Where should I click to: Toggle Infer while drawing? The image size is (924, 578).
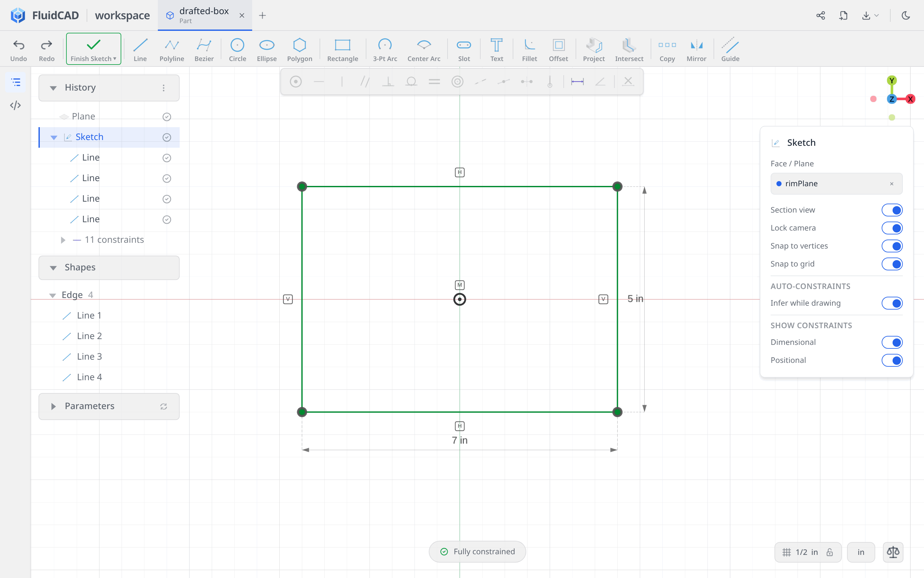point(892,303)
